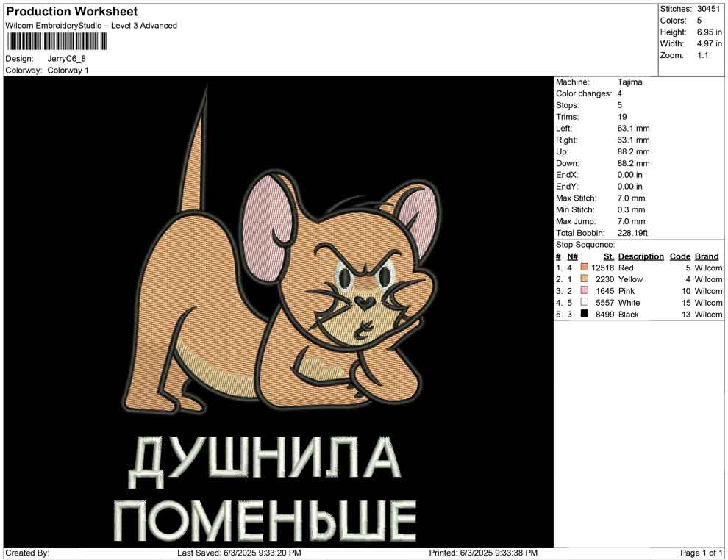
Task: Click the 'St.' column header
Action: point(609,256)
